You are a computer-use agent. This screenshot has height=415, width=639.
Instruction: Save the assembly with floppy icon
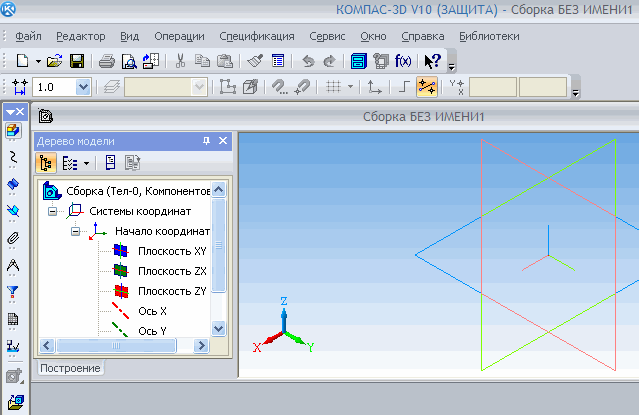coord(77,61)
